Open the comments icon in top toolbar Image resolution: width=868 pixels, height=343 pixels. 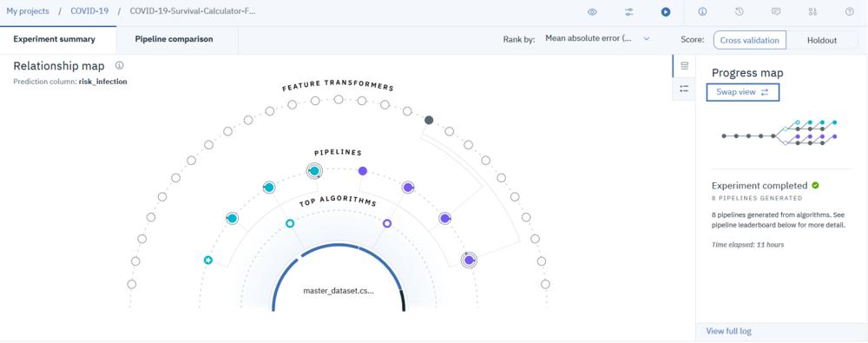[776, 11]
